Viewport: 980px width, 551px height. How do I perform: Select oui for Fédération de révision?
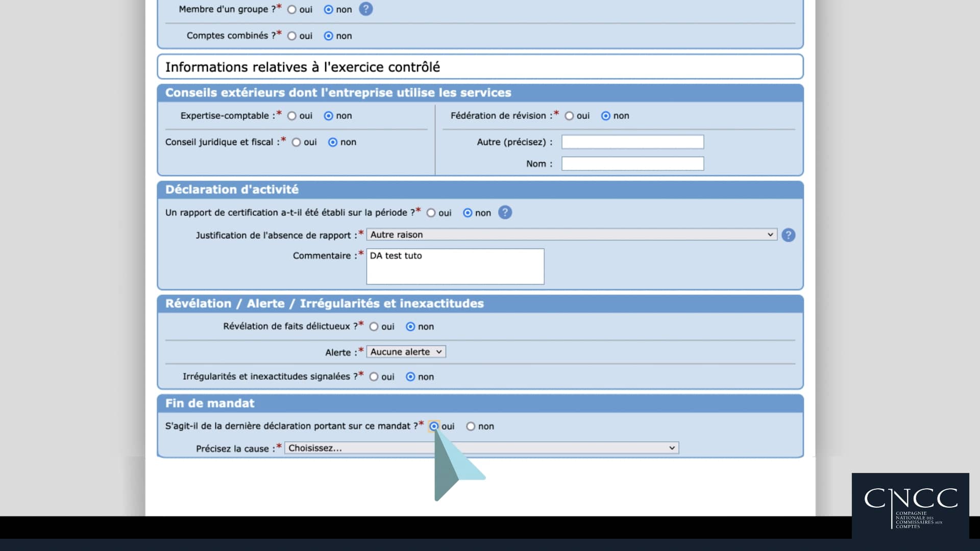point(569,116)
